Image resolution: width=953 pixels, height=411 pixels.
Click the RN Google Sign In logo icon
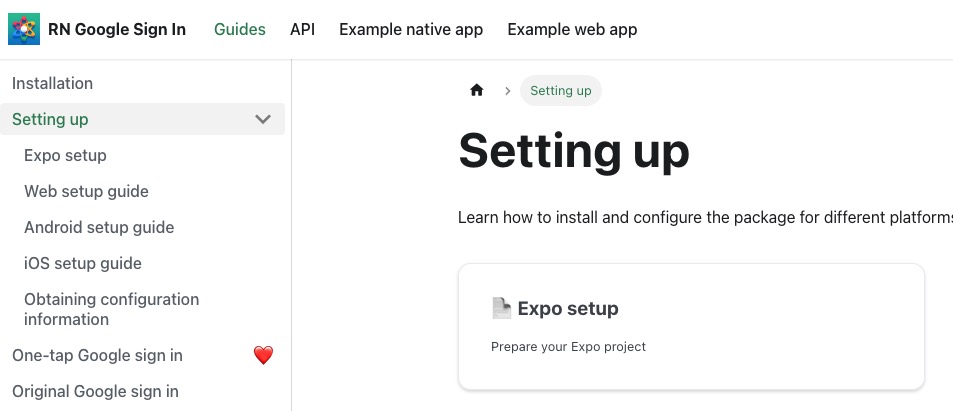click(24, 29)
